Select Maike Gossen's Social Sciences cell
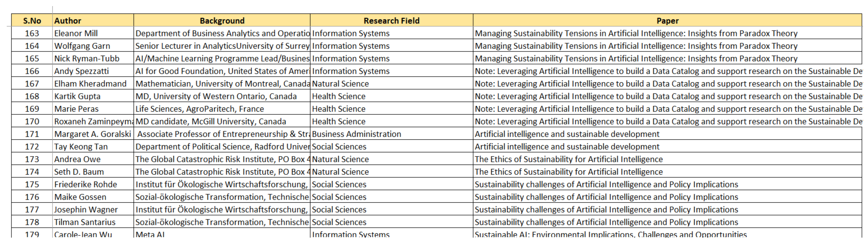 pos(391,197)
